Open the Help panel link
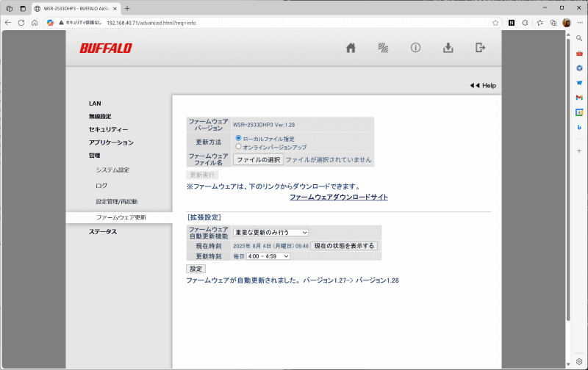Screen dimensions: 588x370 tap(483, 85)
